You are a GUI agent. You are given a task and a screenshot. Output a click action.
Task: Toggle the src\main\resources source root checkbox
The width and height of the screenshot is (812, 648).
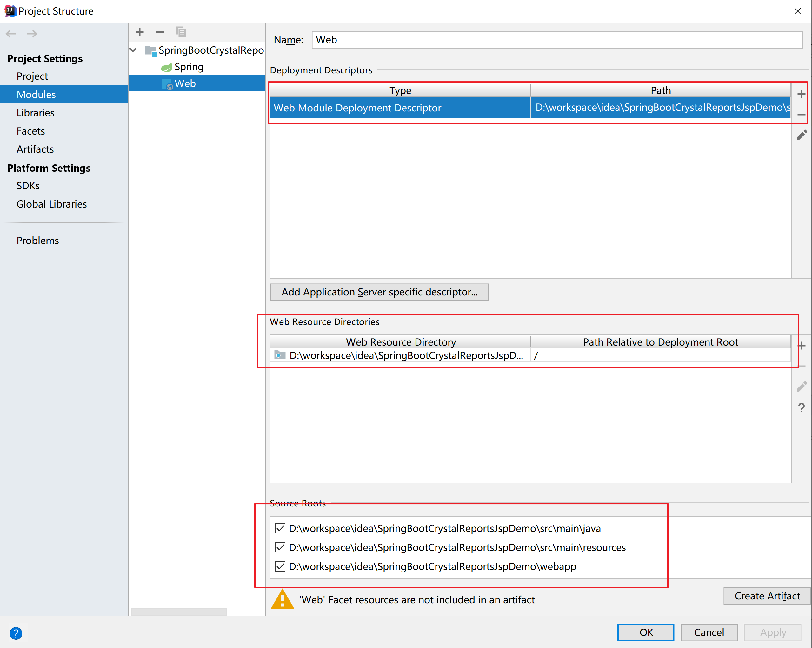tap(280, 547)
